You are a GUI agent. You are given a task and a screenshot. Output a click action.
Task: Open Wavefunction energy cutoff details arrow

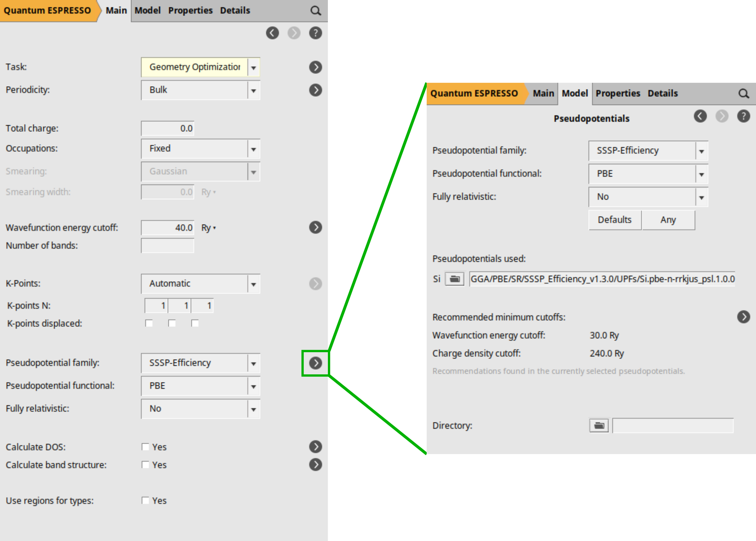point(315,227)
